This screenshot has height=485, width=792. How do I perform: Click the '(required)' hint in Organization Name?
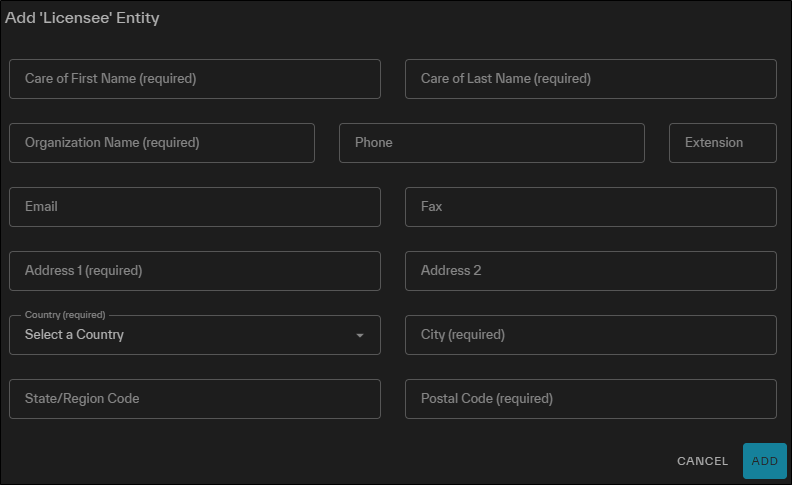(171, 142)
